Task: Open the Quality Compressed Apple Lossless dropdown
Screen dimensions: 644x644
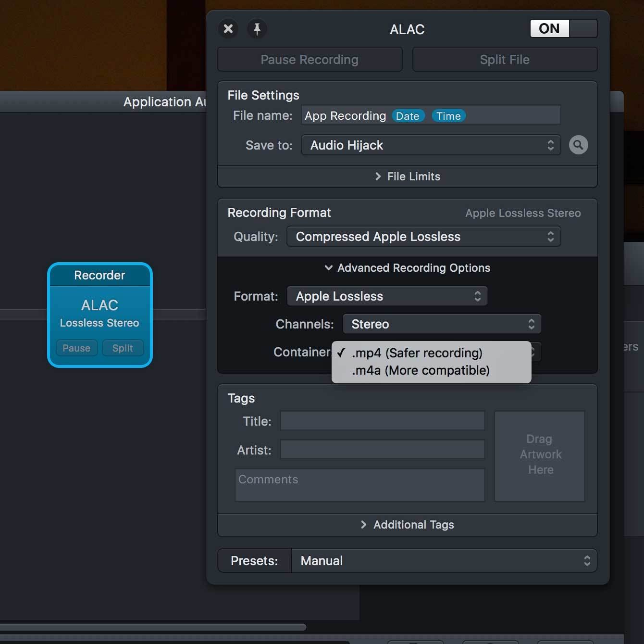Action: pyautogui.click(x=423, y=237)
